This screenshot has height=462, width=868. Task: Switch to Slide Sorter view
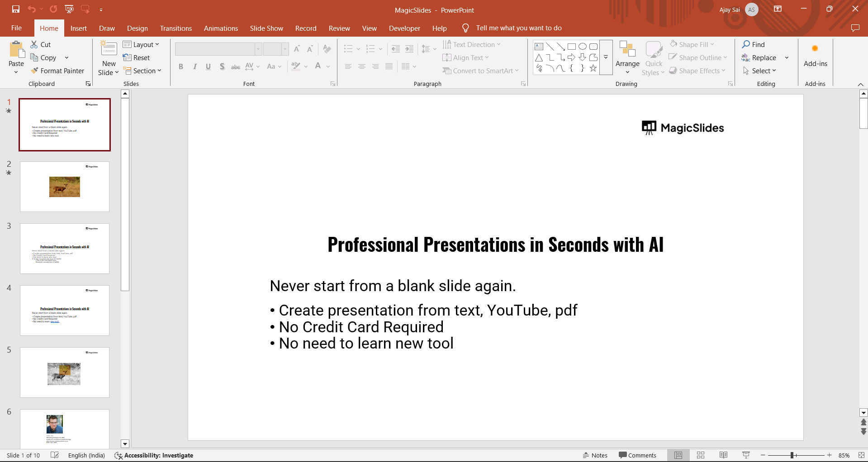701,455
